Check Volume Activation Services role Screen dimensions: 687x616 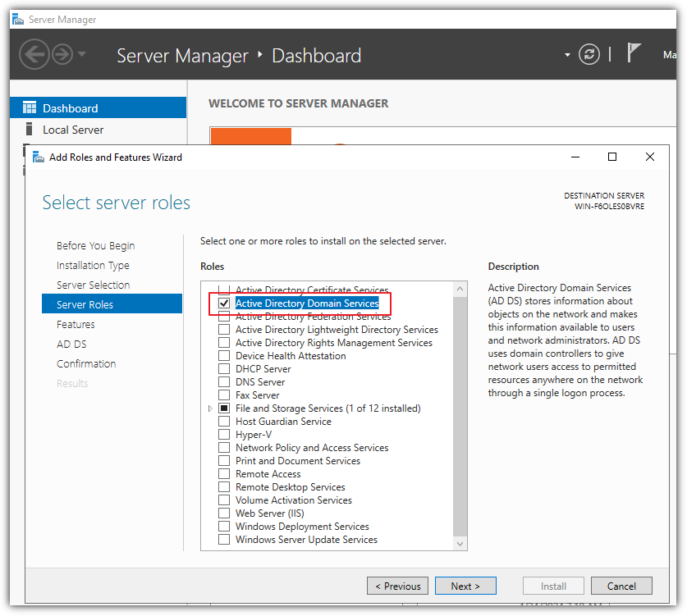click(224, 500)
